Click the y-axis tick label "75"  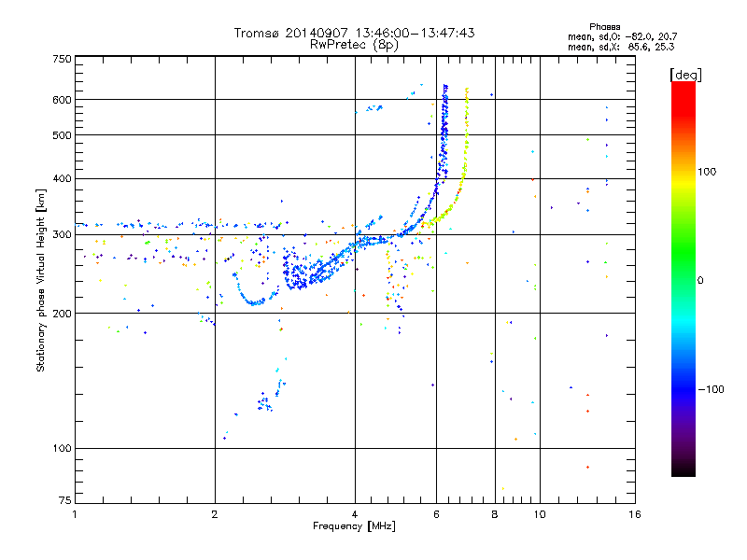[65, 500]
